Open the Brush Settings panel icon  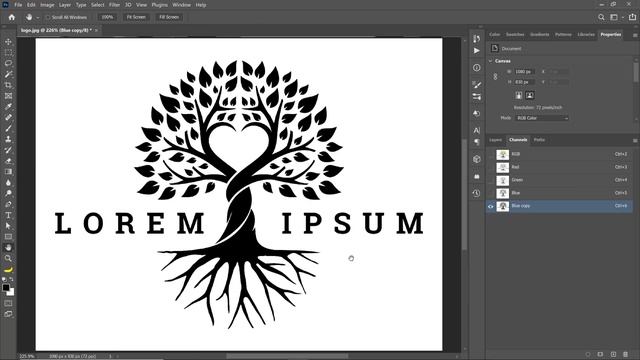477,84
